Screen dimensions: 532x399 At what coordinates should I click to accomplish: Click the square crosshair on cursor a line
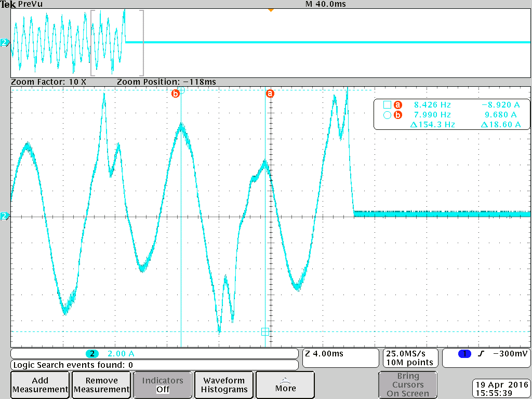point(265,332)
